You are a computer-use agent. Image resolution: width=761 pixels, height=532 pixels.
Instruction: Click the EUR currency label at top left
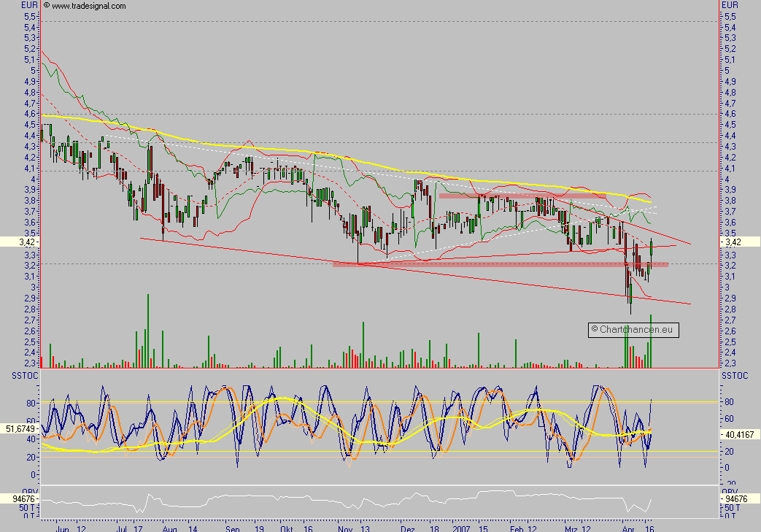29,5
